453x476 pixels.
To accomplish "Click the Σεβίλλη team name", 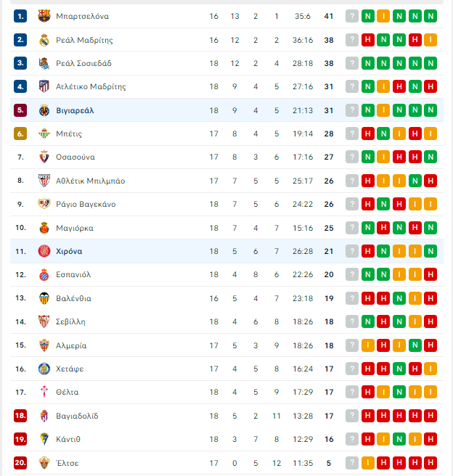I will [x=70, y=321].
